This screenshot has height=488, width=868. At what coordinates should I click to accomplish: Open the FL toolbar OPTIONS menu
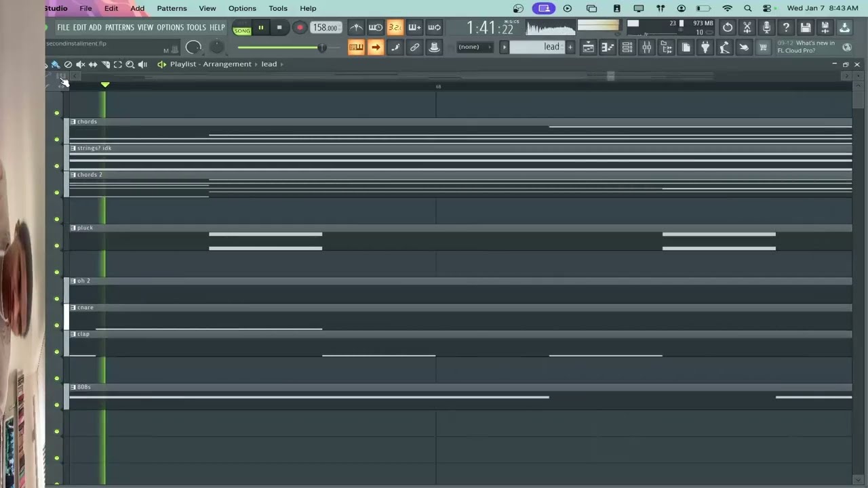coord(170,28)
